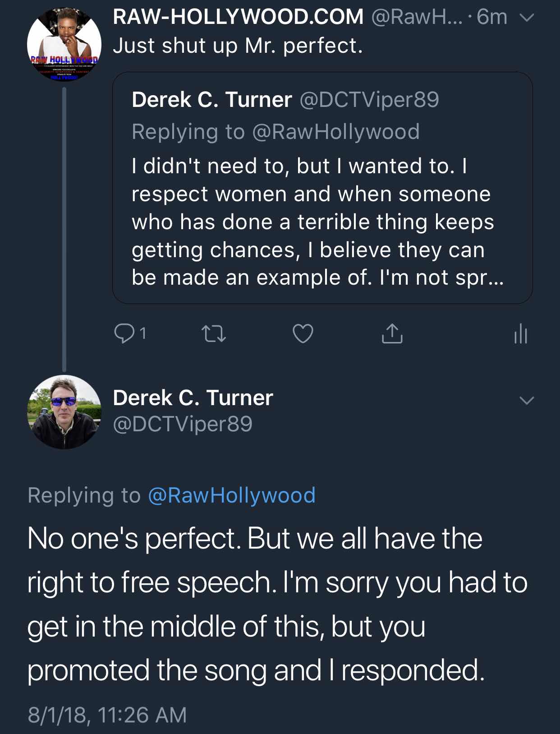Open the chevron menu beside Derek C. Turner
The width and height of the screenshot is (560, 734).
[527, 400]
